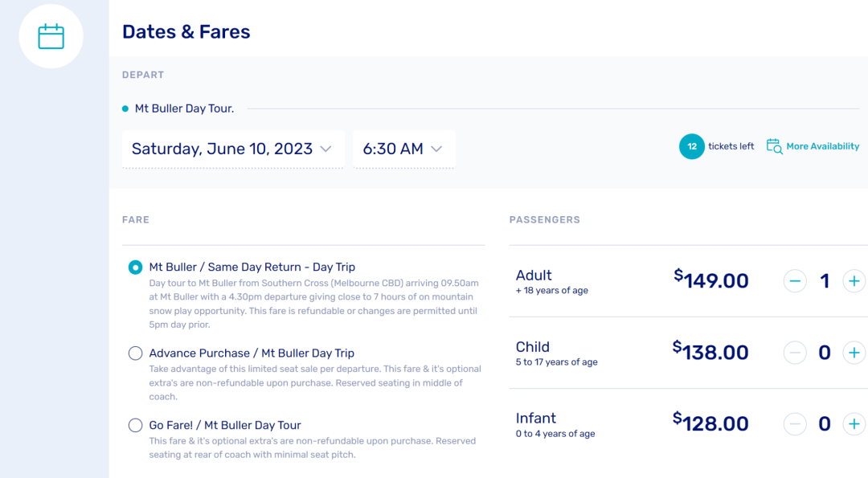Click the calendar search icon beside More Availability
Viewport: 868px width, 478px height.
(774, 146)
